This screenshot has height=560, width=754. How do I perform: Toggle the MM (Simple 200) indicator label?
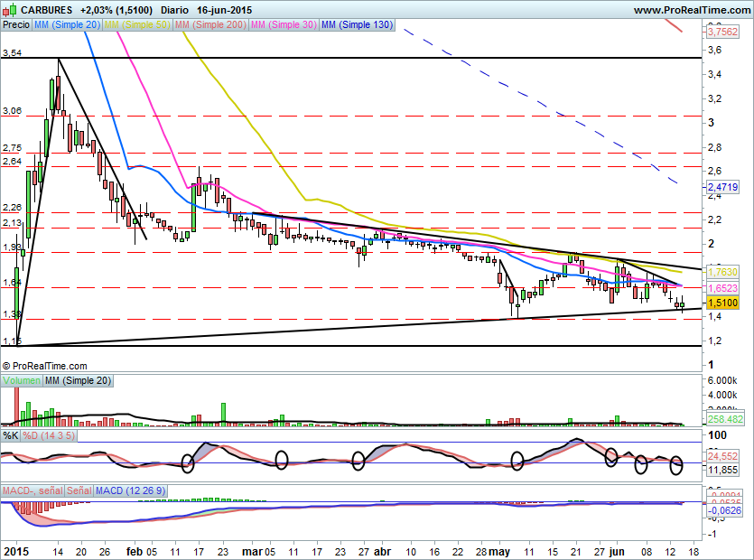tap(209, 25)
